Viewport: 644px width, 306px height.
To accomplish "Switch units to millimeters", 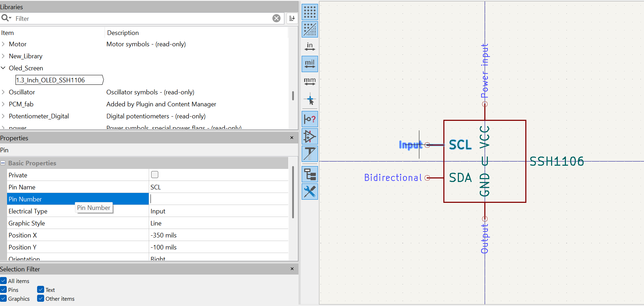I will (x=310, y=81).
